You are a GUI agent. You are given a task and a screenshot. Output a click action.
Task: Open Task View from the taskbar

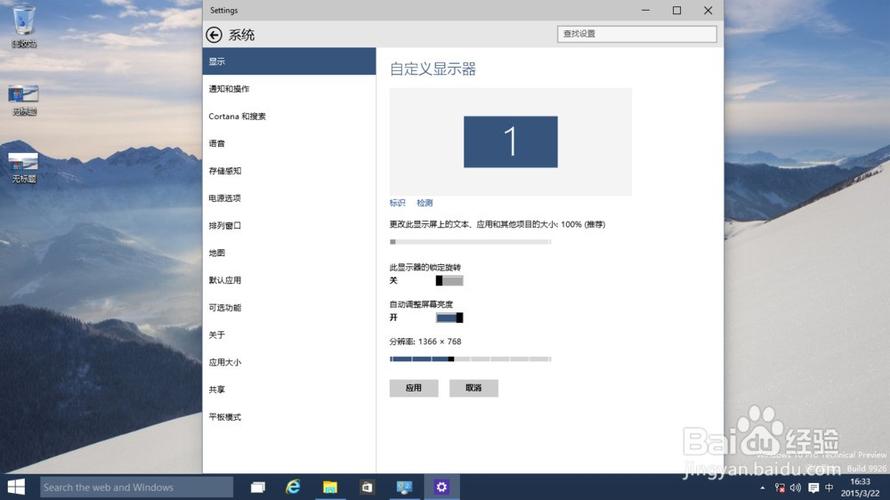258,487
